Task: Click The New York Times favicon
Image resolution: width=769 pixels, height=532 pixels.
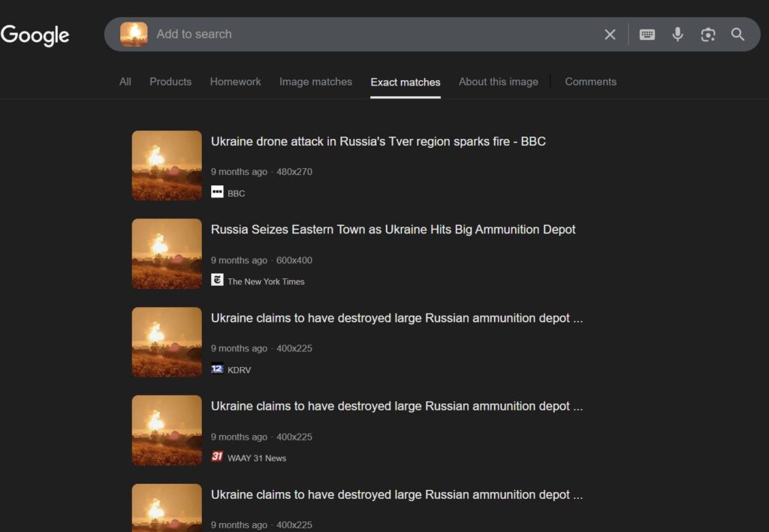Action: click(x=217, y=280)
